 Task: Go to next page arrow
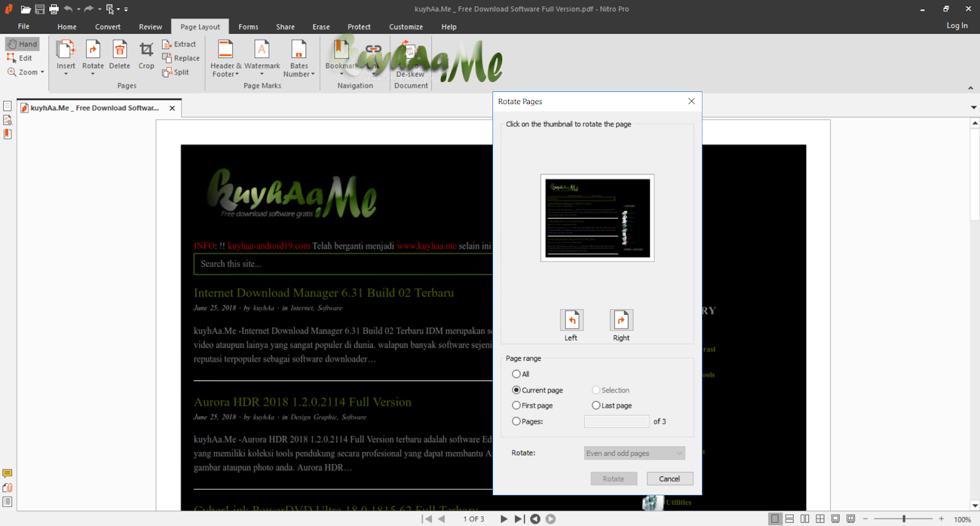click(503, 519)
